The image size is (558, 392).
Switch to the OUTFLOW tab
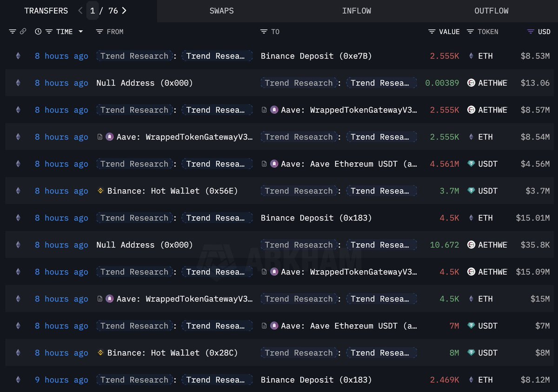[492, 11]
